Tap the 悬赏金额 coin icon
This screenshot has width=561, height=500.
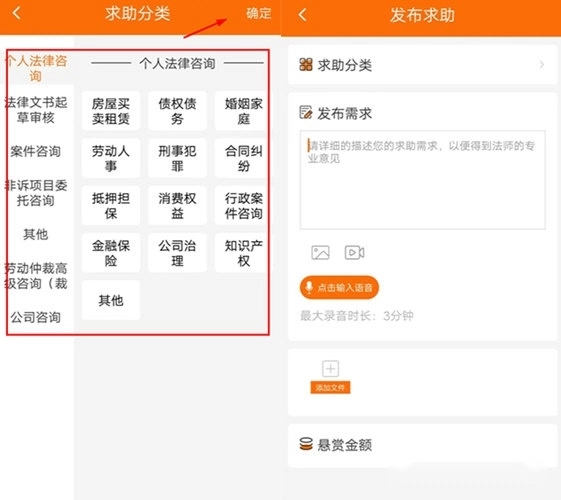(306, 444)
